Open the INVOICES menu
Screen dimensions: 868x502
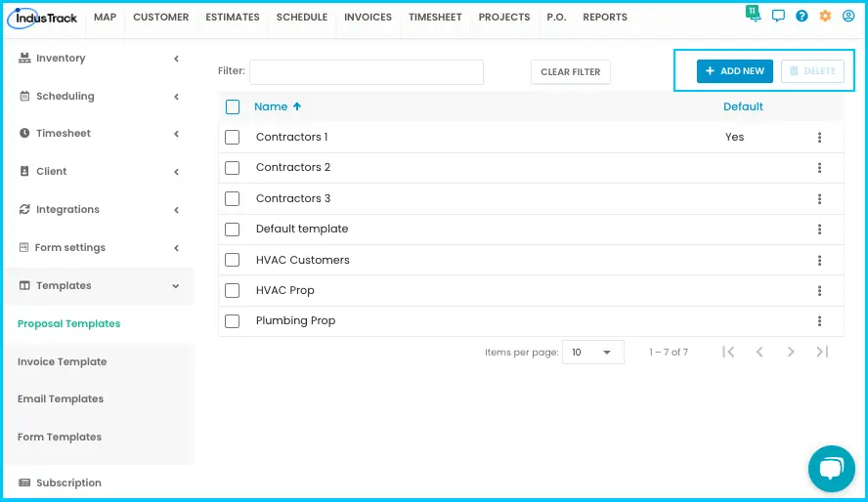(x=368, y=18)
